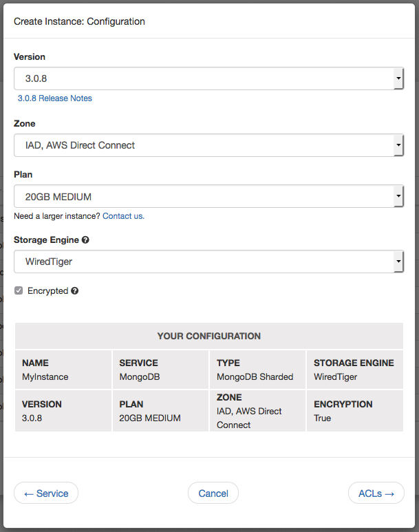419x532 pixels.
Task: Toggle the Encrypted checkbox
Action: pos(19,290)
